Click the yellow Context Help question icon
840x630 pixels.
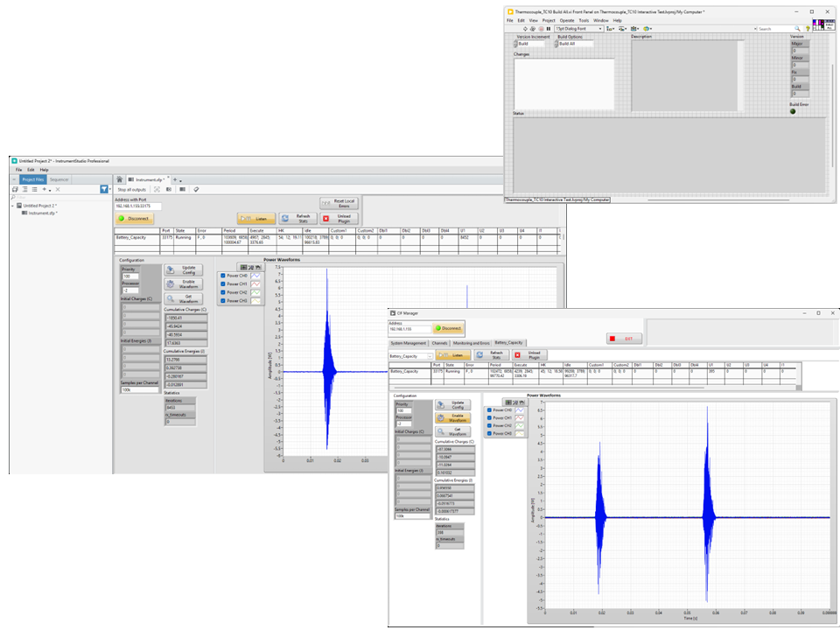[x=808, y=29]
